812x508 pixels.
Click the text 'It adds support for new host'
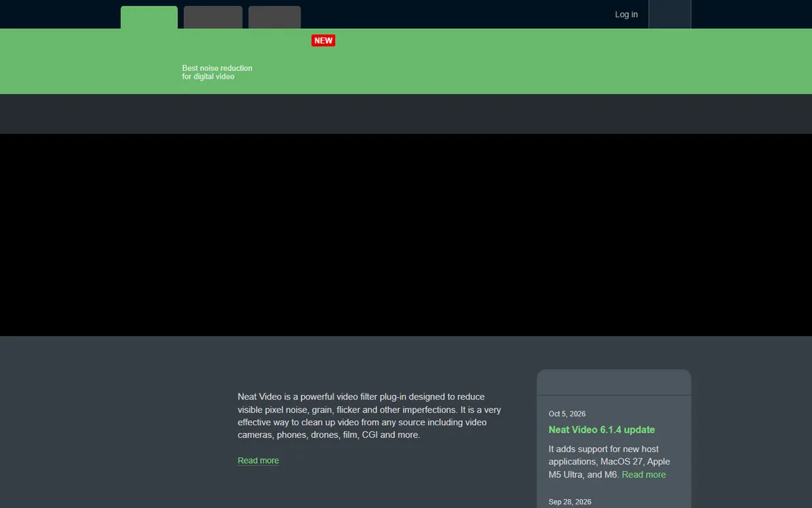(603, 449)
